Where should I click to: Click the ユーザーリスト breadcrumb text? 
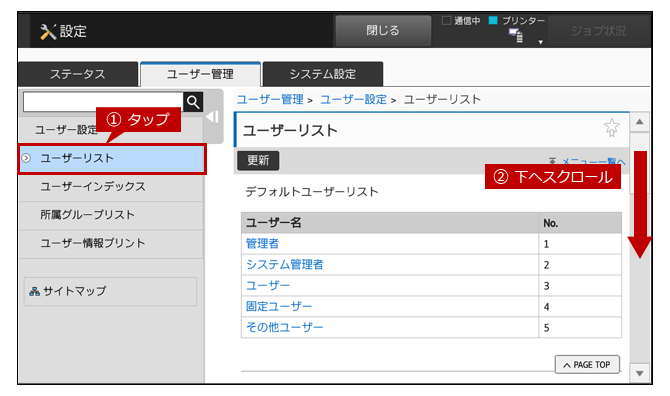coord(442,100)
